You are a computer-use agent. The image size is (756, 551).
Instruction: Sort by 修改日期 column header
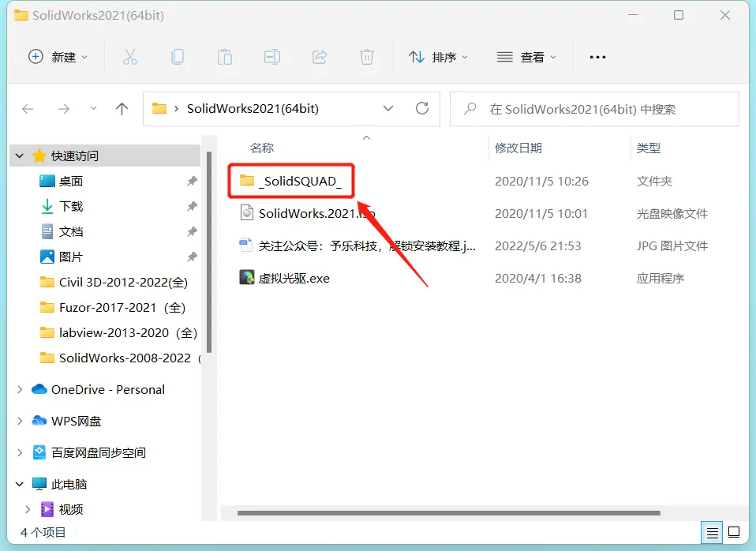(x=518, y=148)
